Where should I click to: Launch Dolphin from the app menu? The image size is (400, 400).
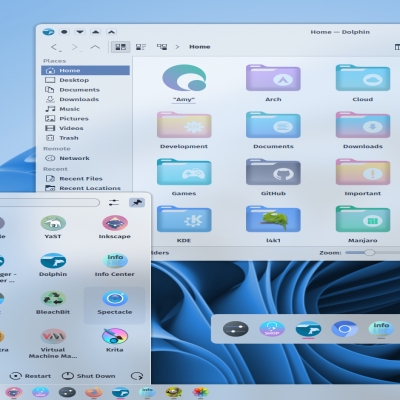coord(53,261)
